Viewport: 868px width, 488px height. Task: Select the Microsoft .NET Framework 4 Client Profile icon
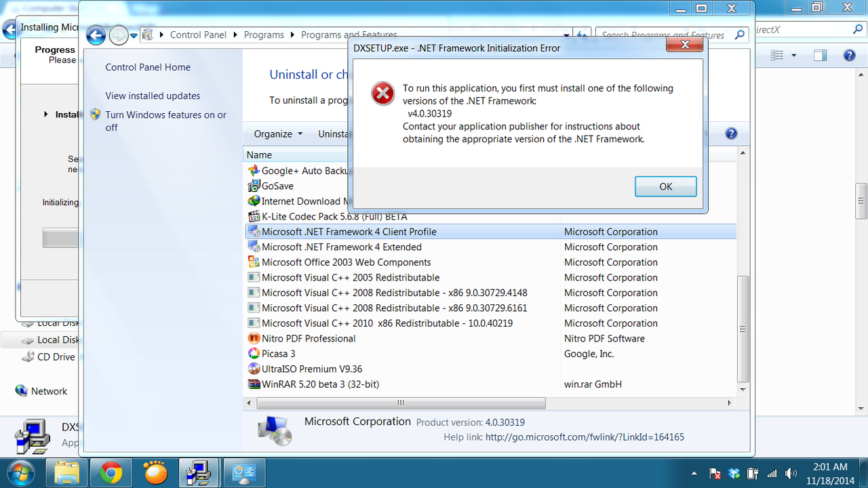254,232
